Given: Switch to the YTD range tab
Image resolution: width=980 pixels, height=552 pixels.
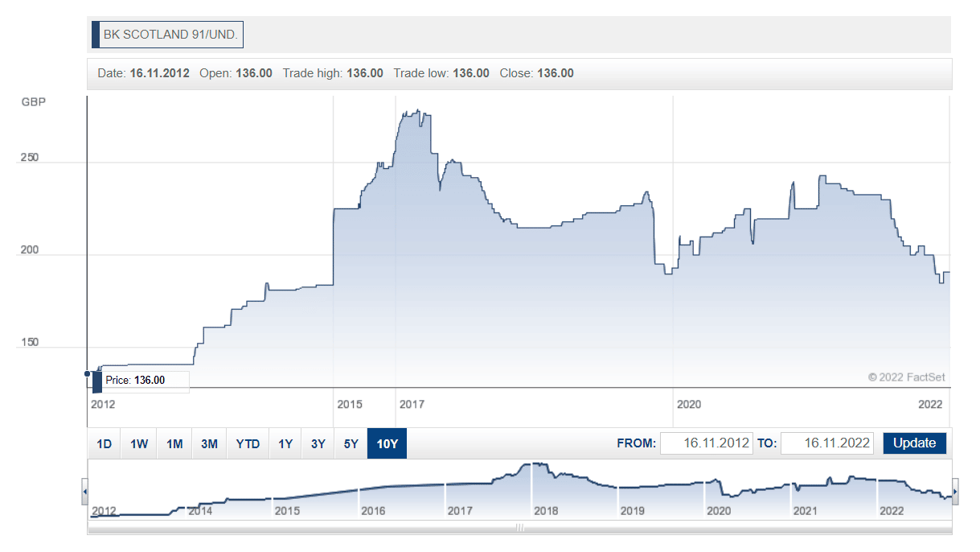Looking at the screenshot, I should [247, 443].
